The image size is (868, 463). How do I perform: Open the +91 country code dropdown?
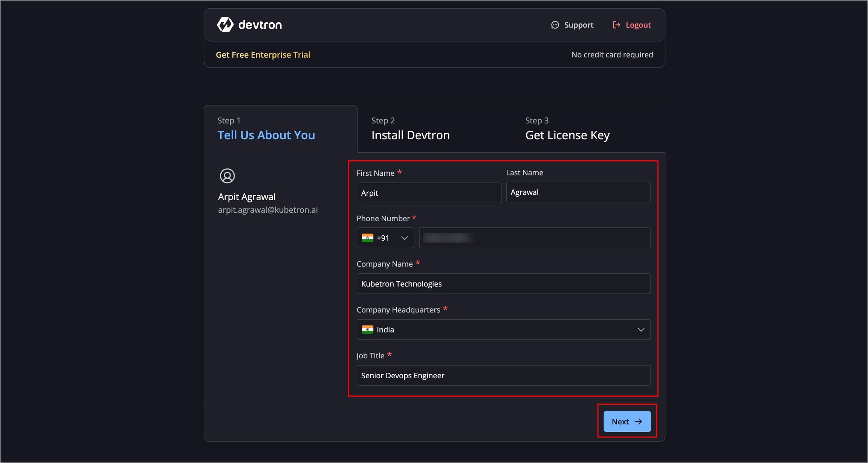(x=385, y=238)
